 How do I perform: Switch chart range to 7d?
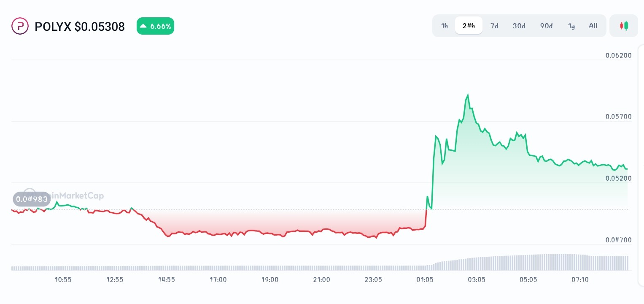click(x=494, y=26)
